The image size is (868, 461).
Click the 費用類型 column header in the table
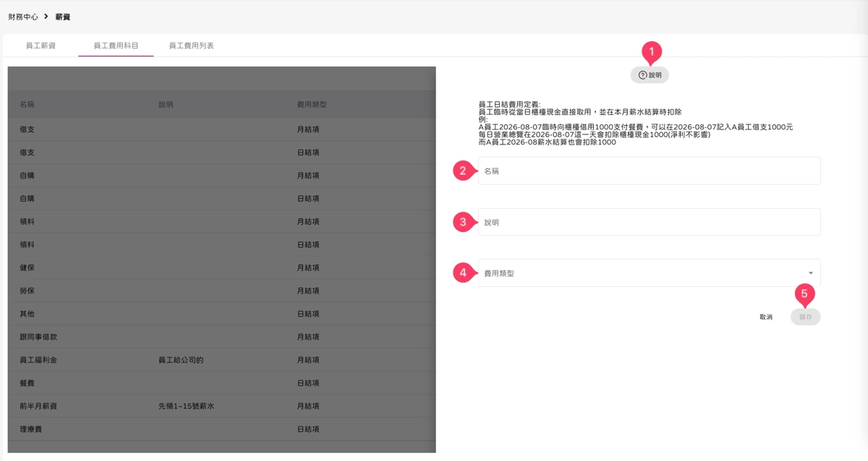pyautogui.click(x=312, y=104)
